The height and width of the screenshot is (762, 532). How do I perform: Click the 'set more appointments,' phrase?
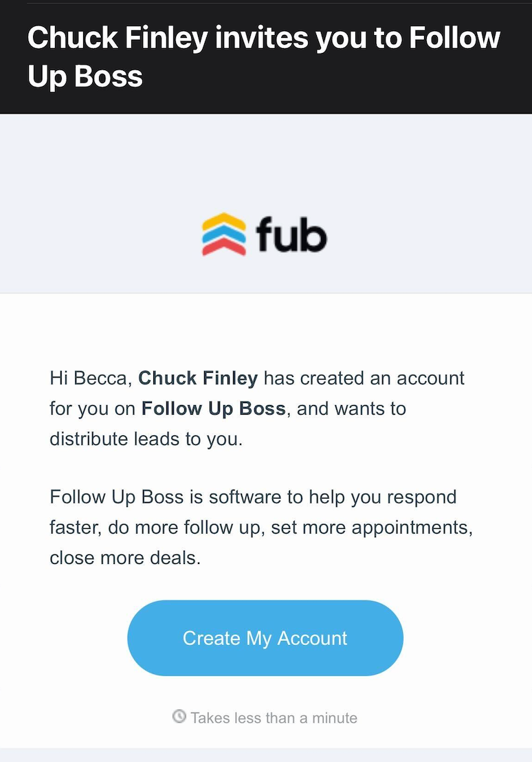372,527
